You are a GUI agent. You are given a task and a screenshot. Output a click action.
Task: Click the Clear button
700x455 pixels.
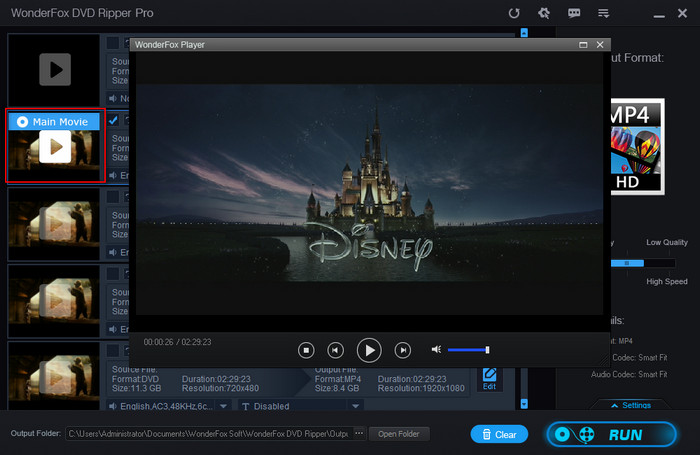pyautogui.click(x=498, y=434)
